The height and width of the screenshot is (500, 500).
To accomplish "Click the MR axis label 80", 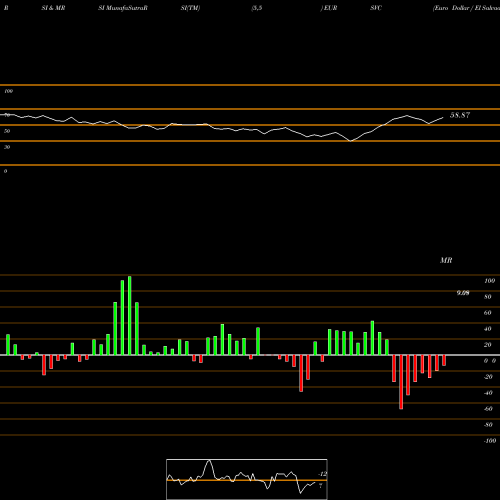I will (488, 297).
